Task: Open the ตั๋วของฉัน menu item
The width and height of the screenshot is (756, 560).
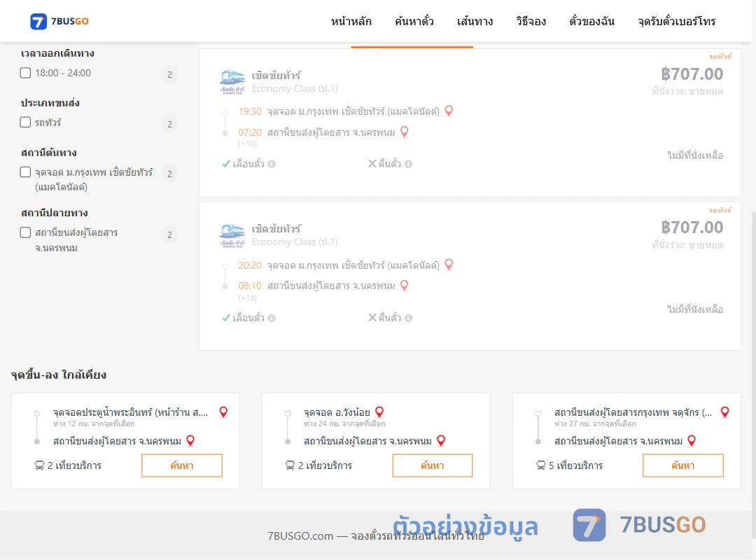Action: point(591,21)
